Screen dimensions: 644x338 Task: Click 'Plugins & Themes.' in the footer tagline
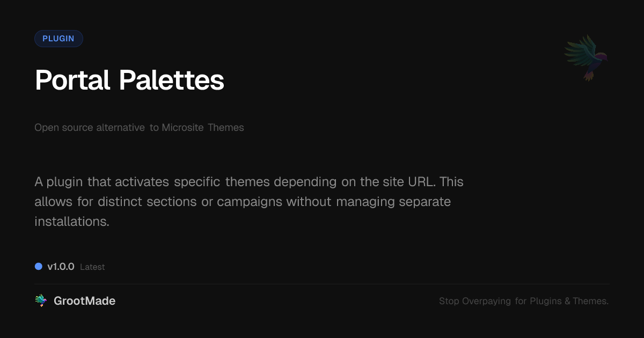click(569, 301)
